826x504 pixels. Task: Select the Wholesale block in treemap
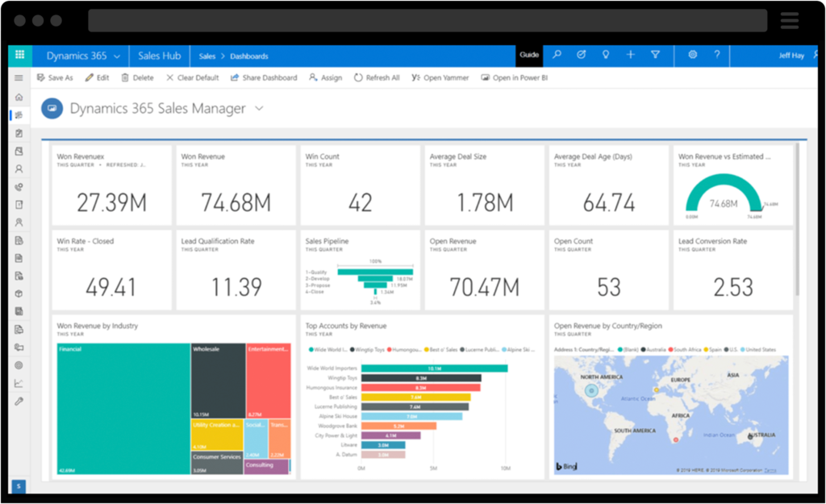[218, 381]
